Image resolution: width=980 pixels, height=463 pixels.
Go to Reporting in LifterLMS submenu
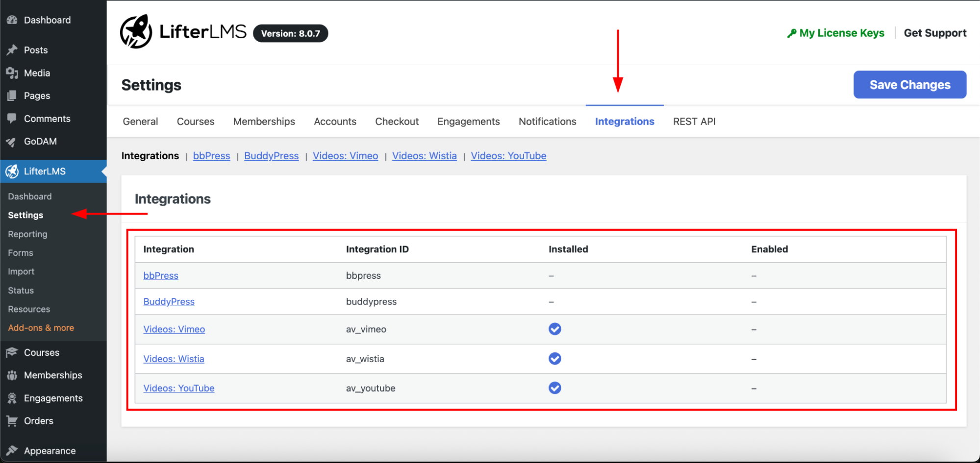coord(27,234)
